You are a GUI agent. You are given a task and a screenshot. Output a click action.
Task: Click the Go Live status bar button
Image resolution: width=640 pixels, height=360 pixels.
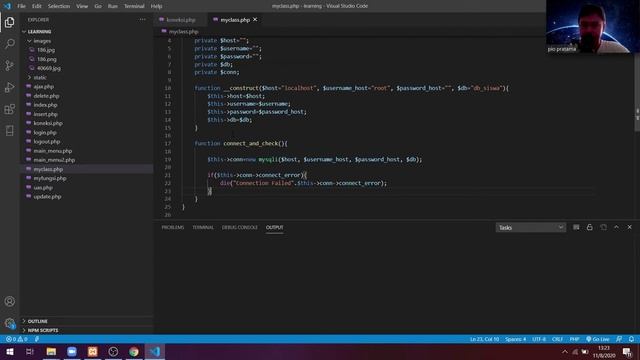click(x=598, y=339)
